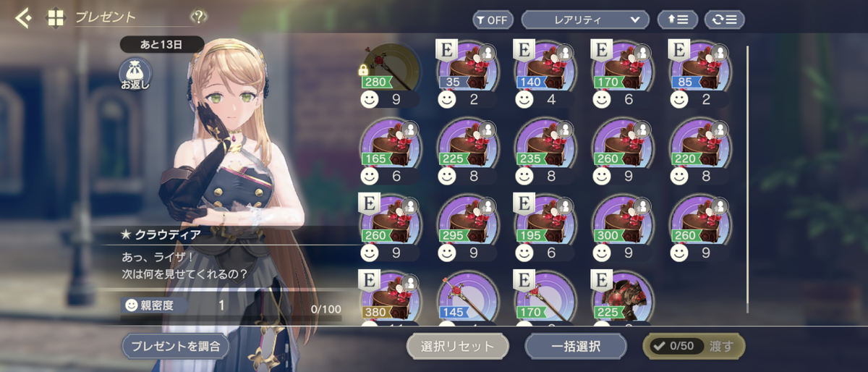The image size is (868, 372).
Task: Go back with the arrow icon
Action: [24, 17]
